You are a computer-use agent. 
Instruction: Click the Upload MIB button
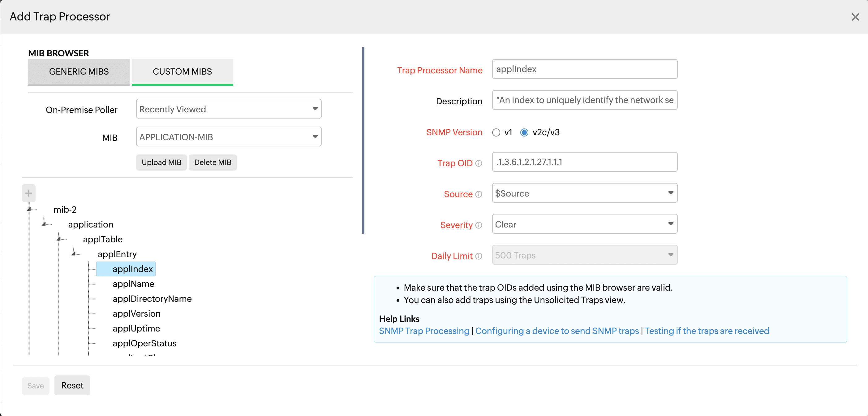pyautogui.click(x=161, y=162)
